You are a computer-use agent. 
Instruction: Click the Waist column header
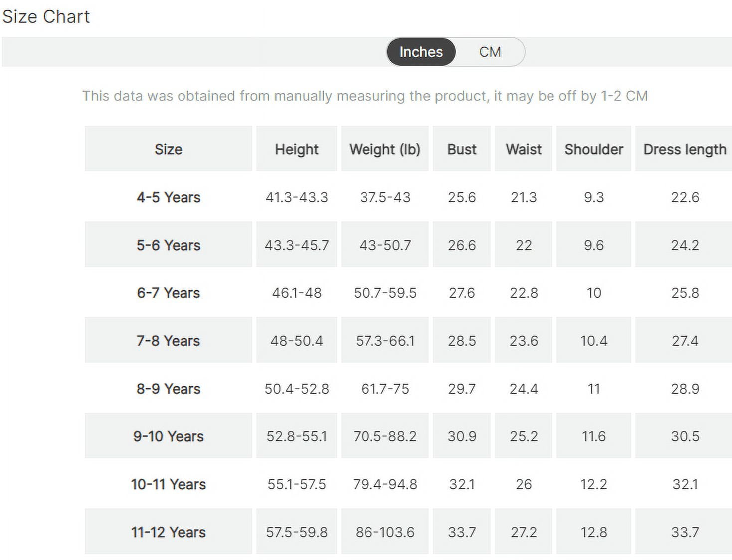524,149
